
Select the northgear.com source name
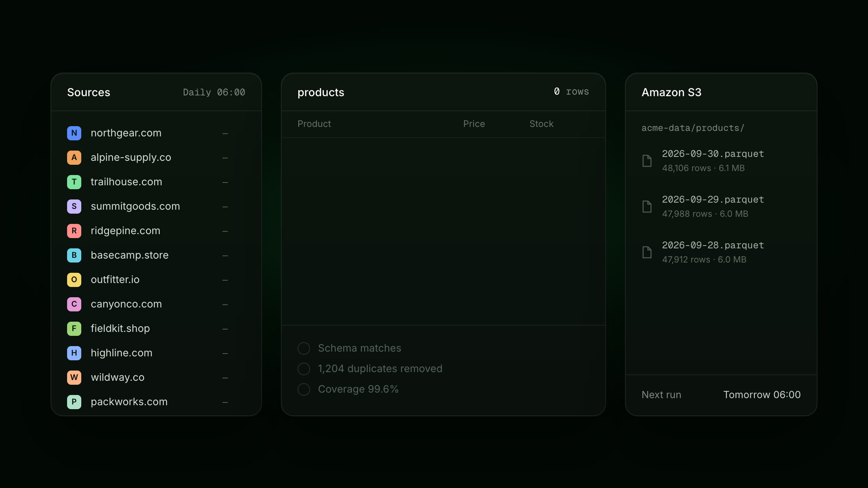(x=126, y=133)
